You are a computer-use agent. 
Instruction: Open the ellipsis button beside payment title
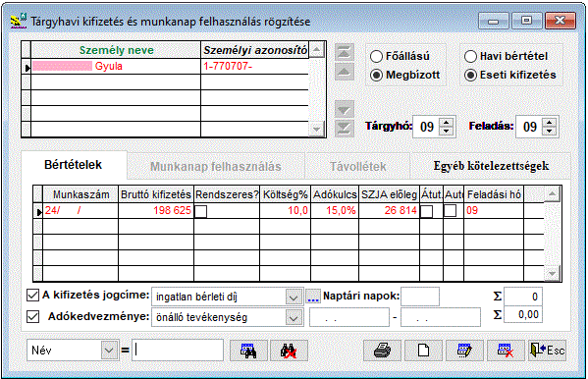pyautogui.click(x=313, y=297)
